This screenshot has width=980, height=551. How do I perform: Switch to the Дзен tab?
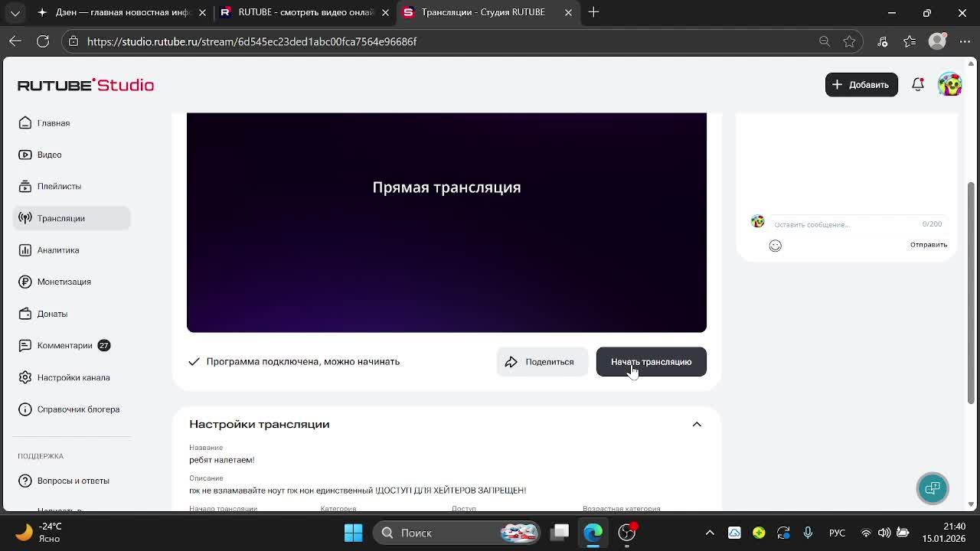[x=122, y=12]
